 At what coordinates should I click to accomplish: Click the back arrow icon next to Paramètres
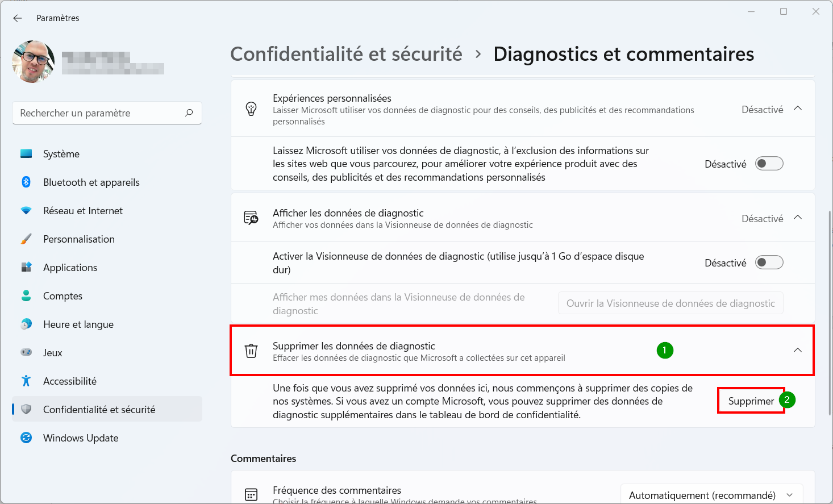pos(18,18)
